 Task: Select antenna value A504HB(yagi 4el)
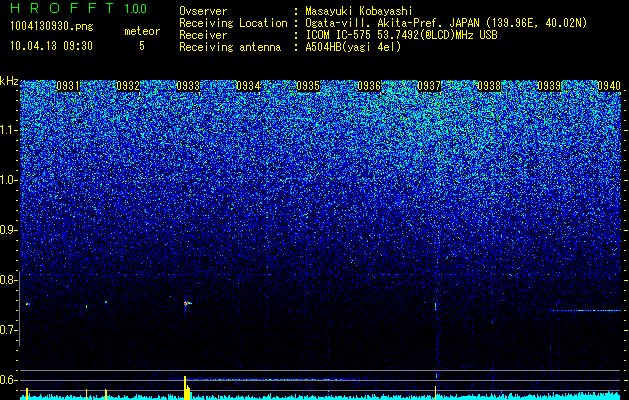tap(353, 47)
